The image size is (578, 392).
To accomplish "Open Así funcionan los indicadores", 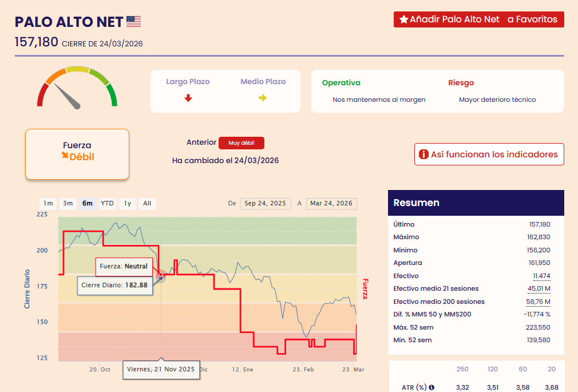I will coord(489,154).
